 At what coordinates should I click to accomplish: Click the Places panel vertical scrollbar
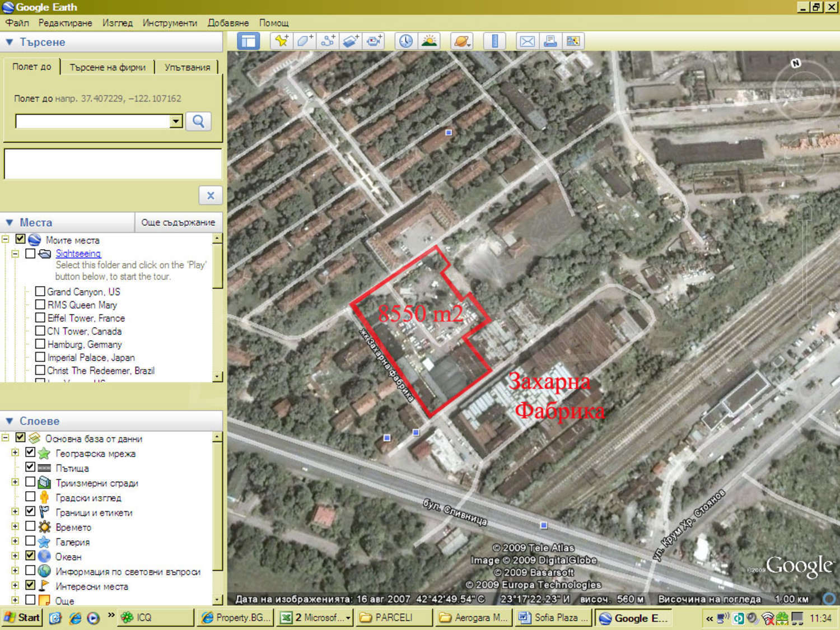pos(218,307)
